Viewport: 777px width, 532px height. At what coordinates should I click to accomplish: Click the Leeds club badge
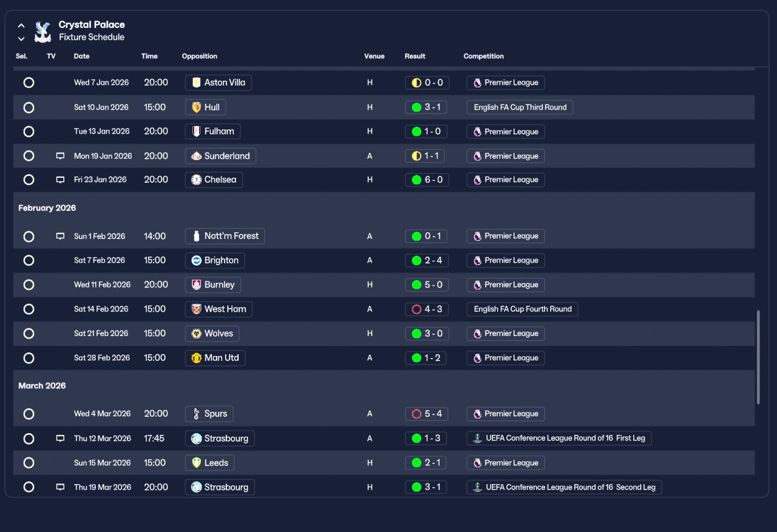196,463
